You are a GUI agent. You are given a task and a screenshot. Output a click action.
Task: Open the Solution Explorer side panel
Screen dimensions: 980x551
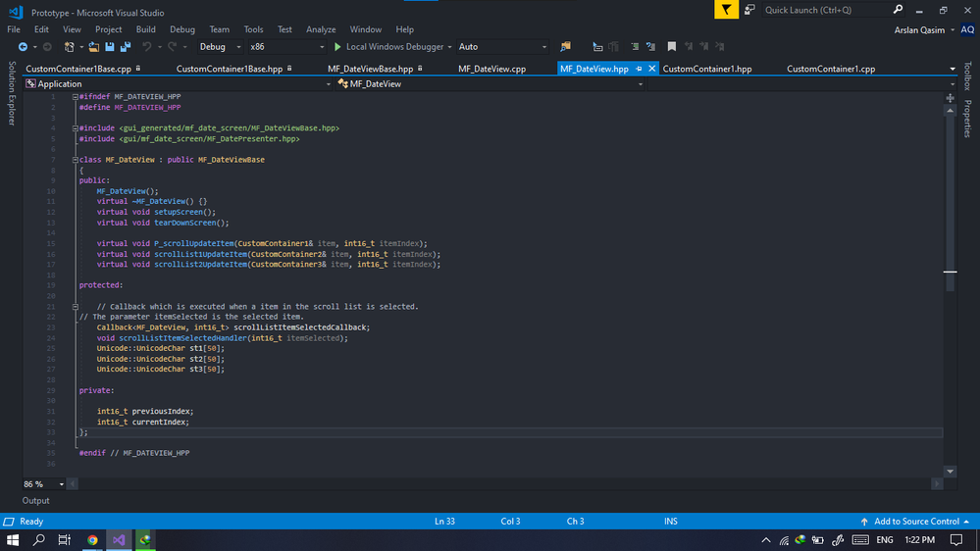pyautogui.click(x=11, y=93)
